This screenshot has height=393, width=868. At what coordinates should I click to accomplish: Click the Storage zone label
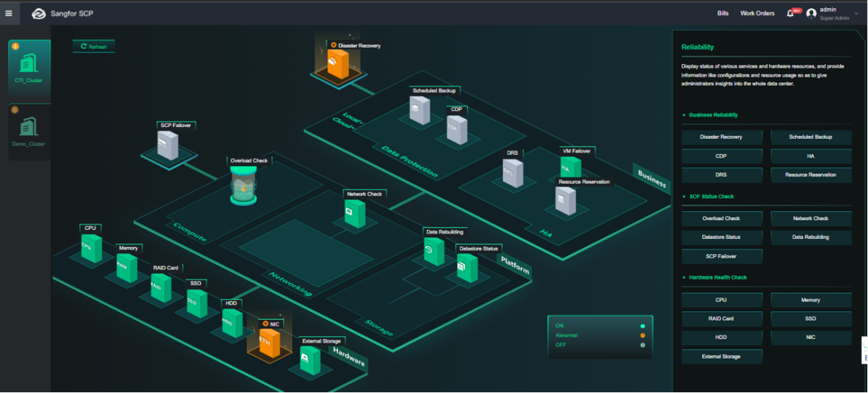point(380,328)
